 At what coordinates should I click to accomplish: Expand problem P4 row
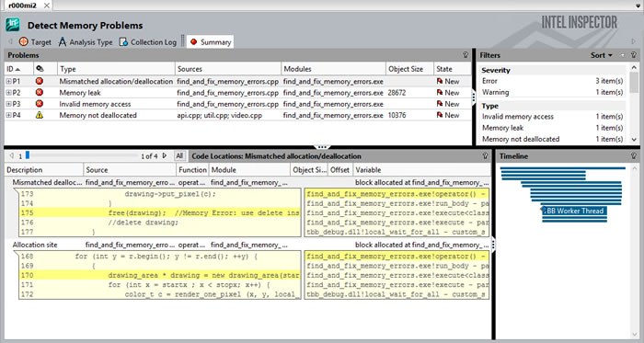[8, 115]
